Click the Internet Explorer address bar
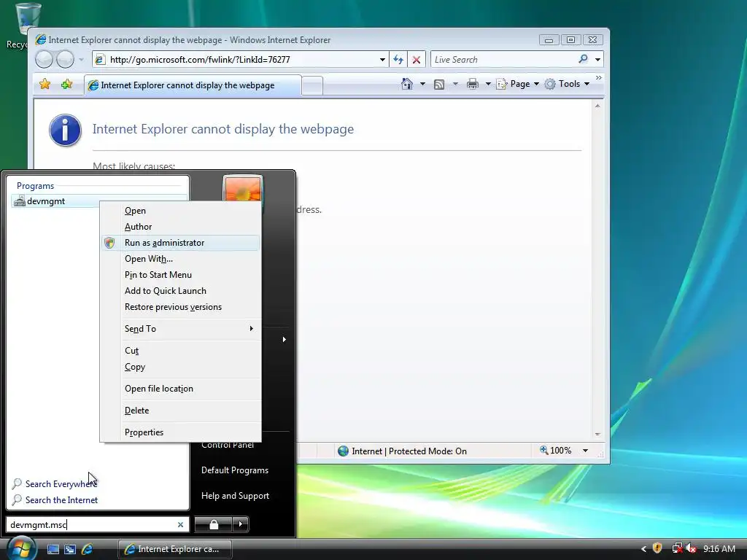Viewport: 747px width, 560px height. pos(242,60)
